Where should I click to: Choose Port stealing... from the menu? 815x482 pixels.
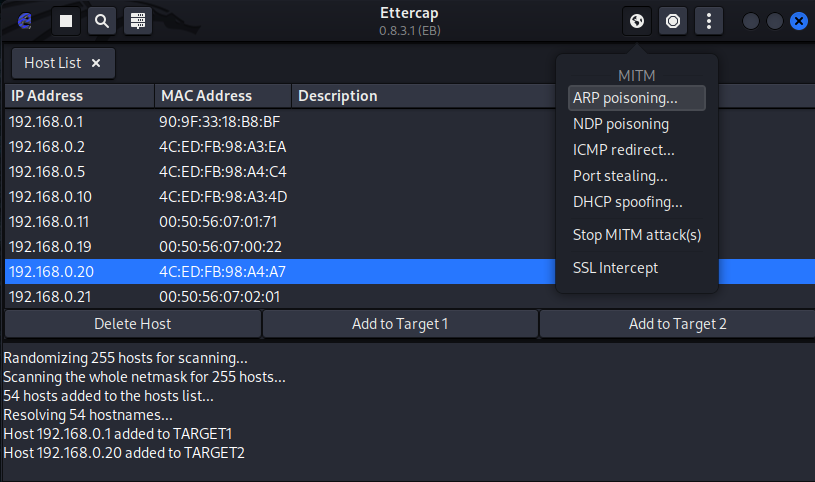(x=637, y=176)
